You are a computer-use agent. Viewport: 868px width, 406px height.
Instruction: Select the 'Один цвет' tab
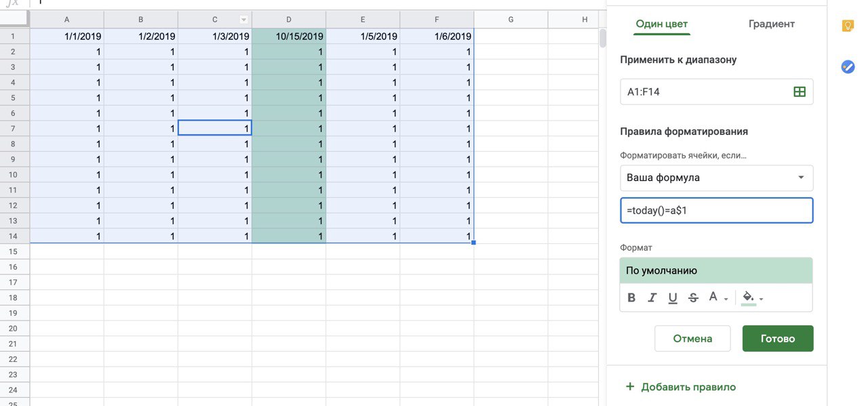click(661, 24)
